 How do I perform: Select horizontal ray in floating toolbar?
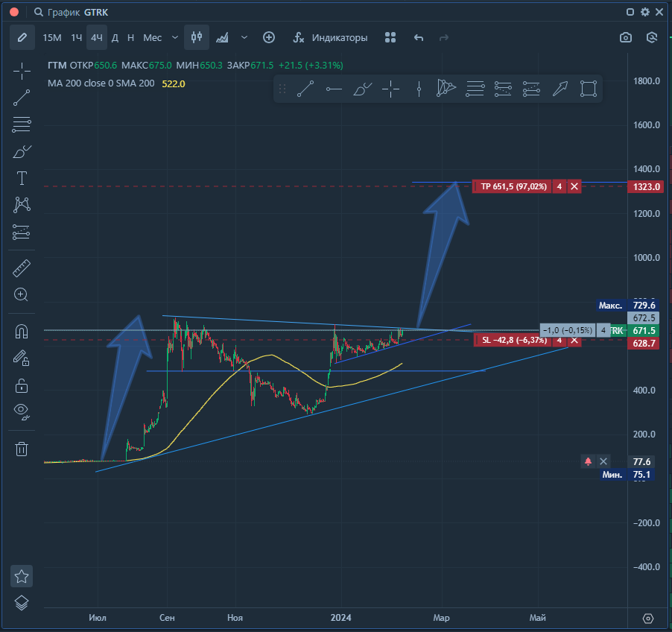334,89
